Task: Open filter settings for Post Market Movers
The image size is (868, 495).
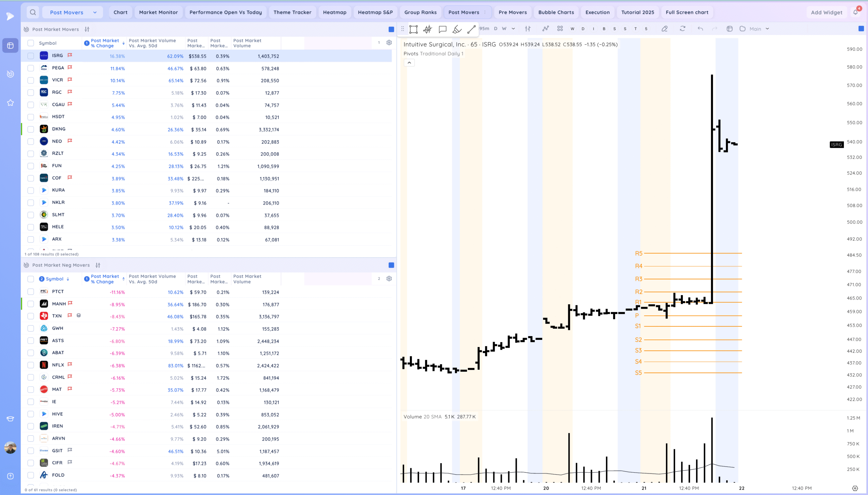Action: 87,29
